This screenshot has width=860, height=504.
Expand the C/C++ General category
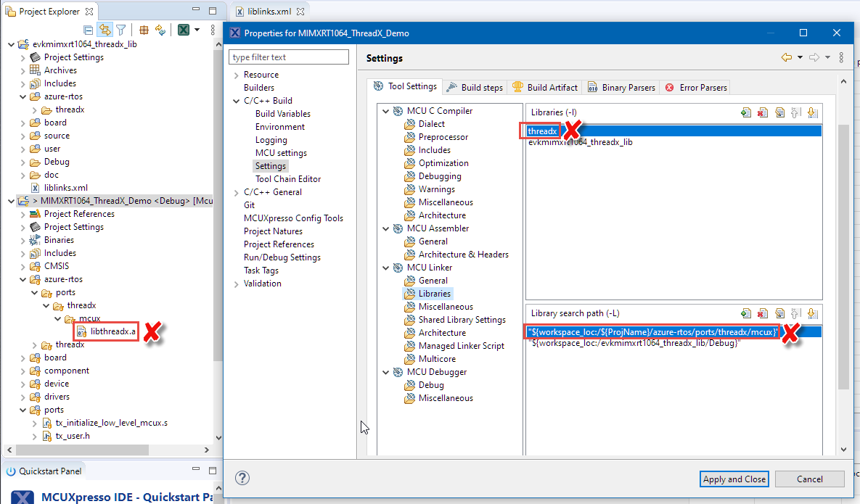[237, 192]
